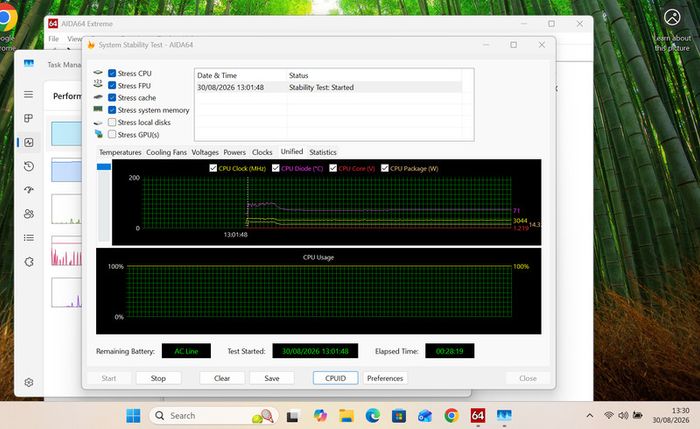Screen dimensions: 700x429
Task: Open View menu in AIDA64 Extreme window
Action: click(x=75, y=39)
